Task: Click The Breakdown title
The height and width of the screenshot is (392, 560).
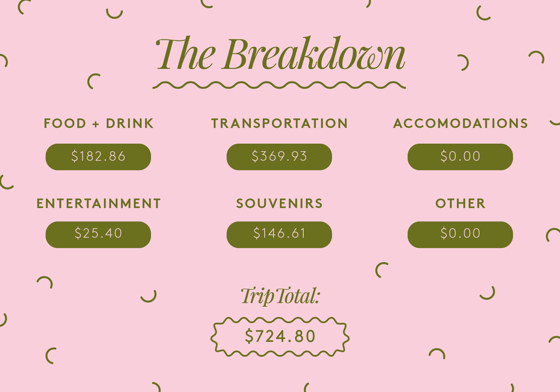Action: pos(281,54)
